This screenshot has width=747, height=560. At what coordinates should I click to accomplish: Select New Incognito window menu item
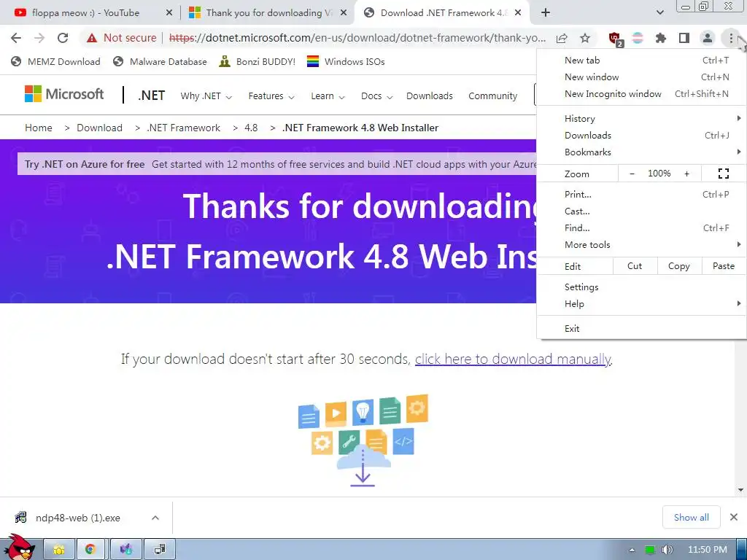pyautogui.click(x=641, y=94)
